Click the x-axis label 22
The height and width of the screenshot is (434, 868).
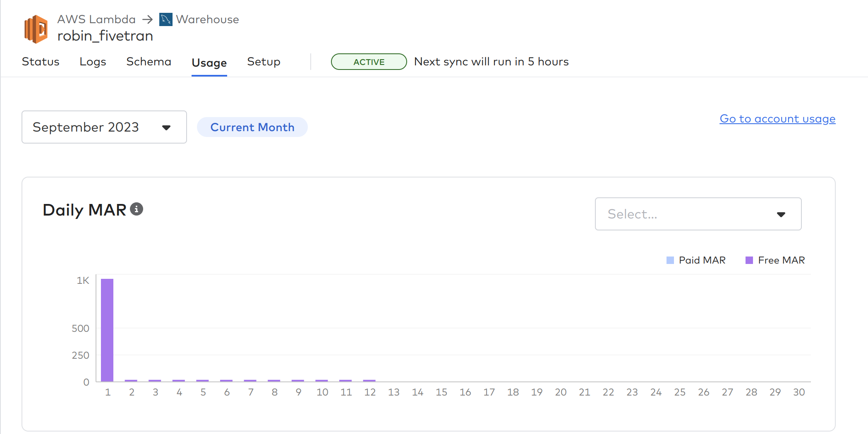pos(608,392)
